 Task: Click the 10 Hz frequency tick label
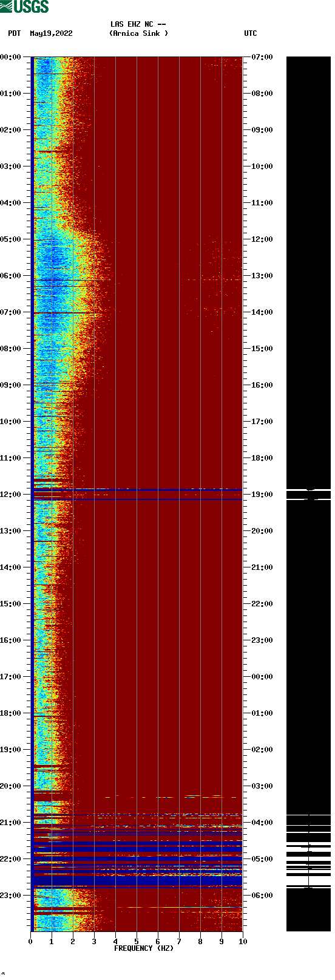pyautogui.click(x=243, y=942)
